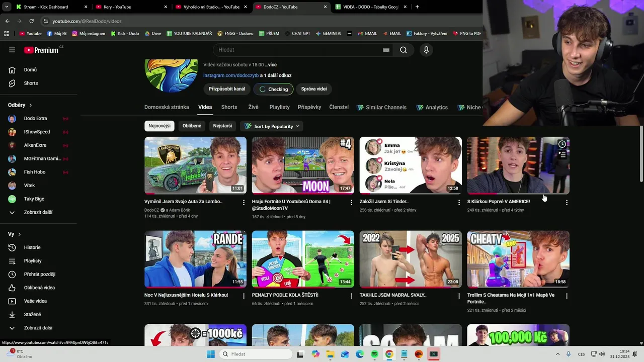Image resolution: width=644 pixels, height=362 pixels.
Task: Open Chrome from the Windows taskbar
Action: 389,354
